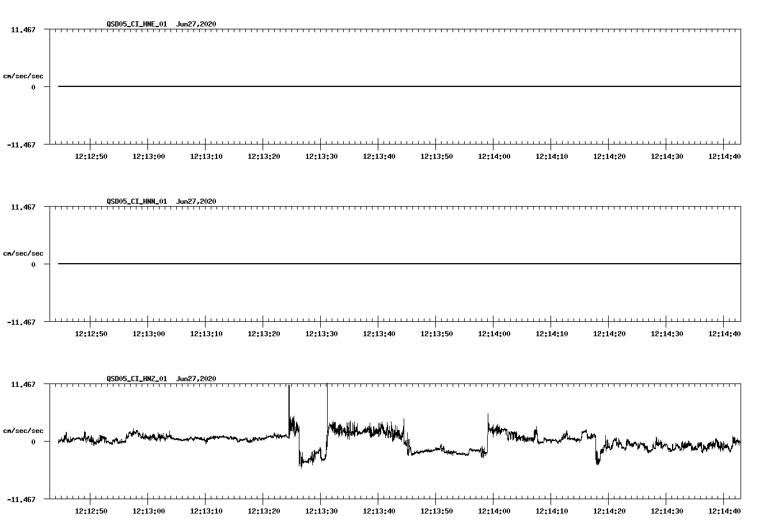Click the Jun27,2020 date on HNE plot
Viewport: 782px width, 532px height.
(196, 24)
